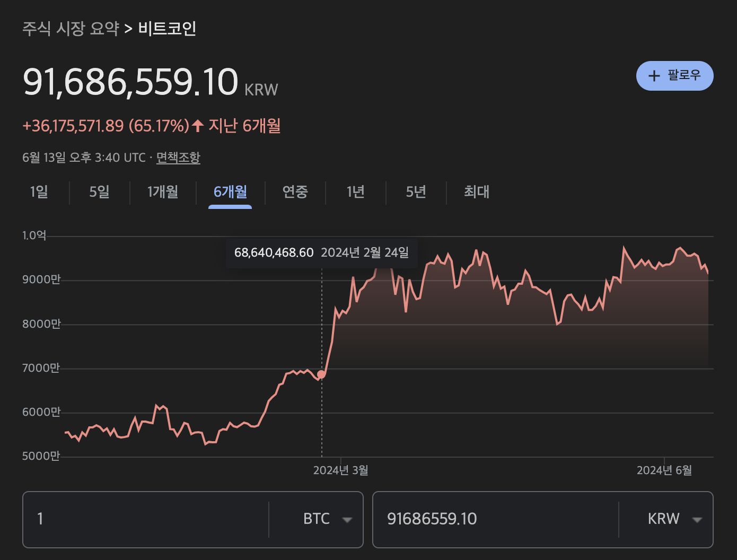
Task: Switch to the 1개월 range tab
Action: click(163, 192)
